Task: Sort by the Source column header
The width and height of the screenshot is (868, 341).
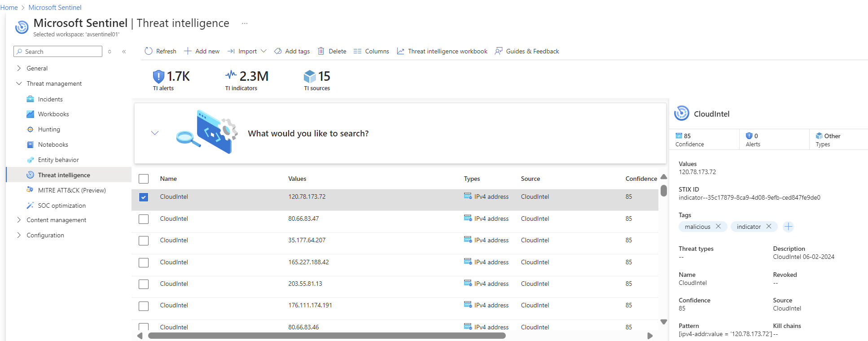Action: pyautogui.click(x=530, y=179)
